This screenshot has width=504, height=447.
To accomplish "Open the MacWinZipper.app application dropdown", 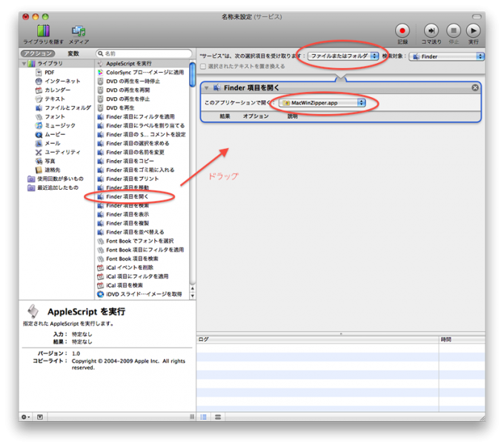I will tap(323, 102).
